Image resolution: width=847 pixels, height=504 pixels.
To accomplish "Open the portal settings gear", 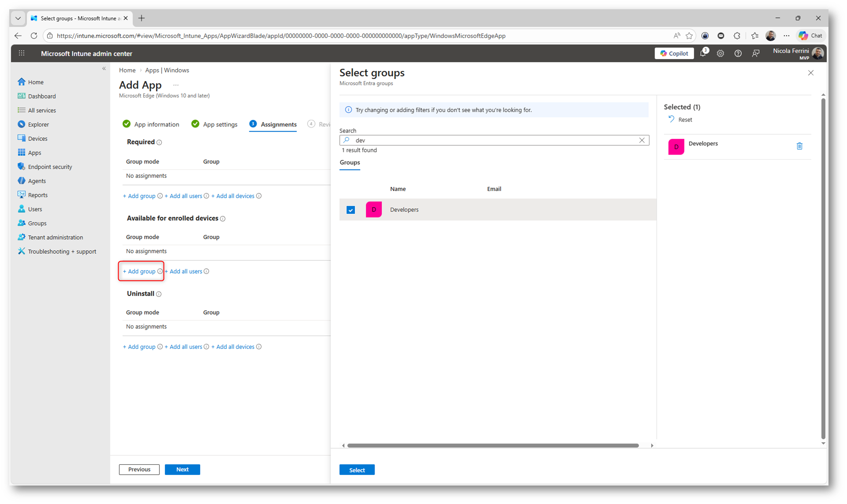I will 720,53.
